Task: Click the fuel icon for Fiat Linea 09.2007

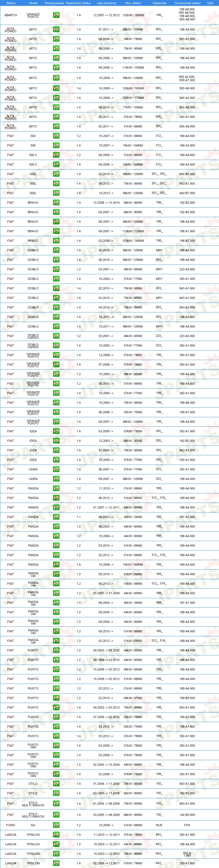Action: (56, 479)
